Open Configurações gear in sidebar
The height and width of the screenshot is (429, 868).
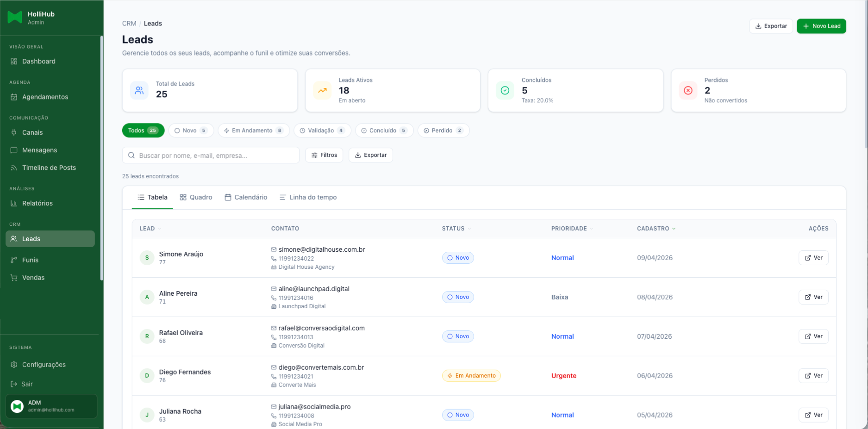[x=14, y=365]
